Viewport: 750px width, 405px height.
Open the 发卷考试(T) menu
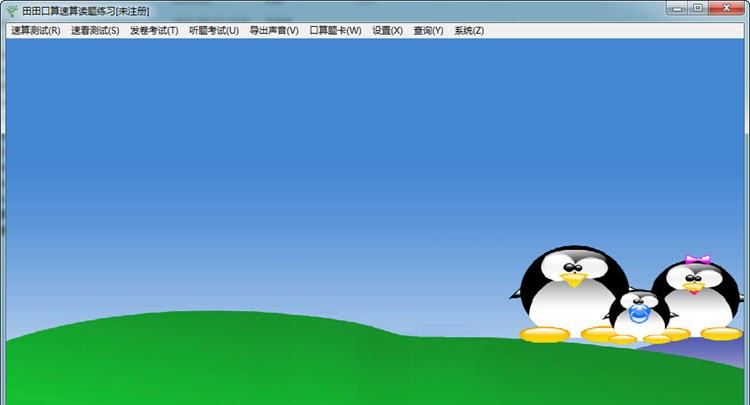(x=154, y=31)
